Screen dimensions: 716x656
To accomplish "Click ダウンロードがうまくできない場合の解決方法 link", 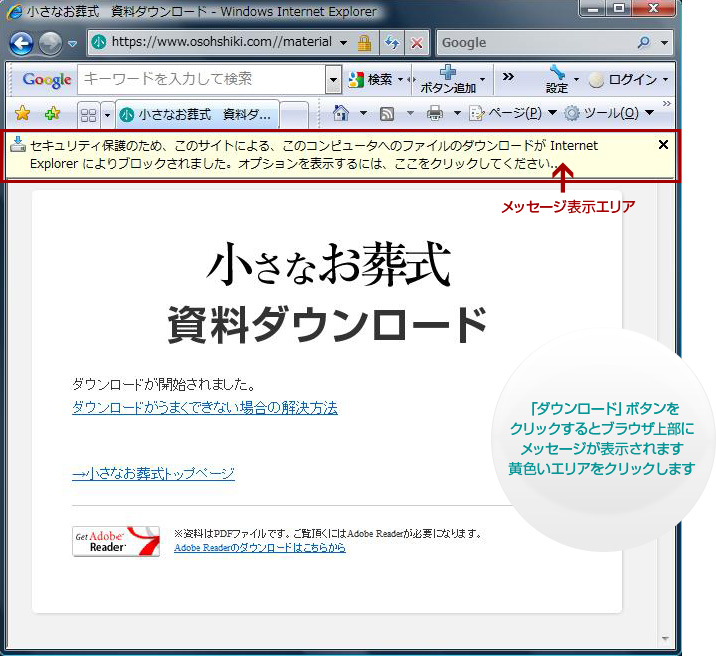I will tap(205, 407).
